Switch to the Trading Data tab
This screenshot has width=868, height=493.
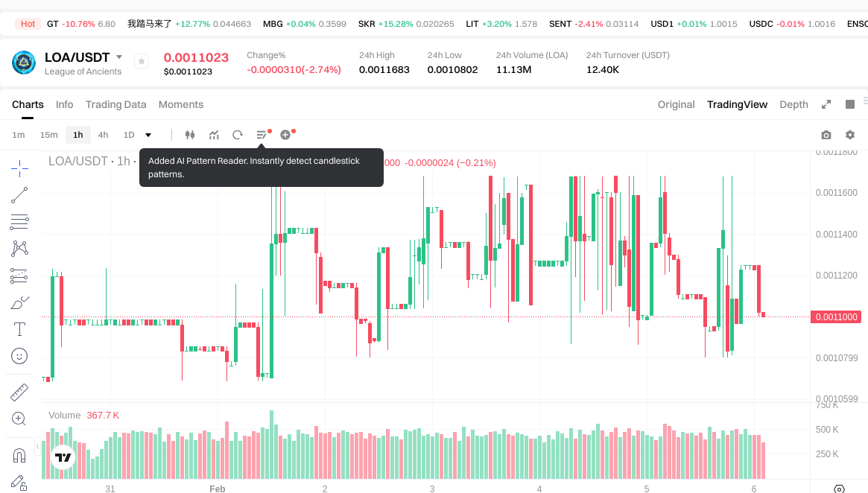(115, 104)
